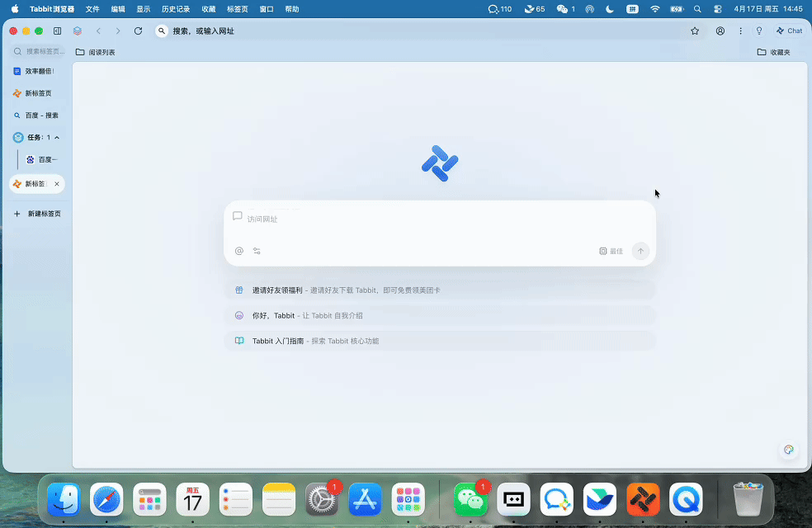Open the 显示 menu

(x=144, y=9)
